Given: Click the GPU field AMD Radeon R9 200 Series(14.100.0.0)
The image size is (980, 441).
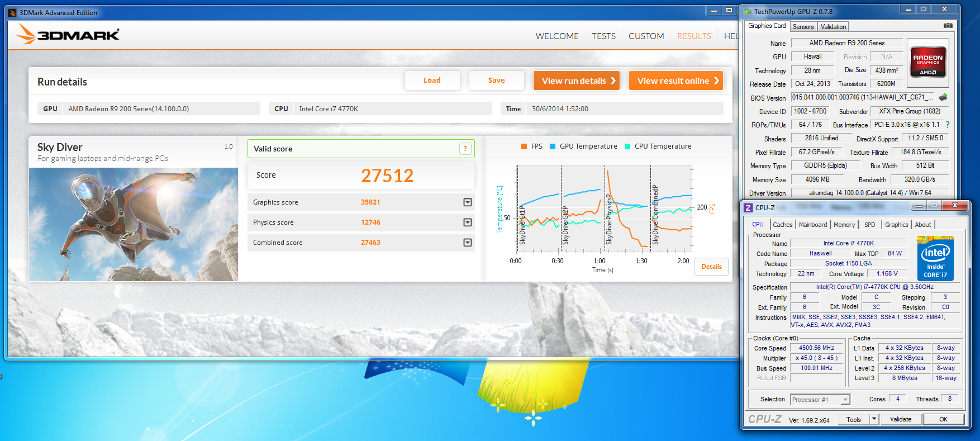Looking at the screenshot, I should point(161,109).
